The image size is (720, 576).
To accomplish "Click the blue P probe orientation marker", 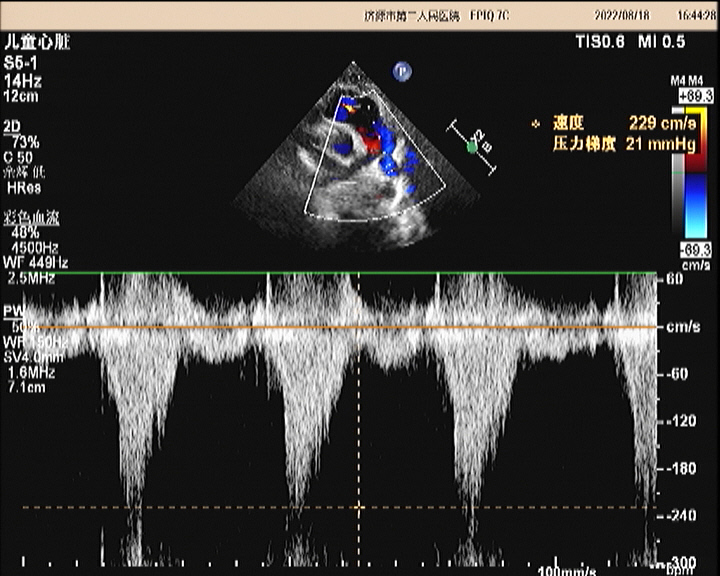I will [x=402, y=71].
